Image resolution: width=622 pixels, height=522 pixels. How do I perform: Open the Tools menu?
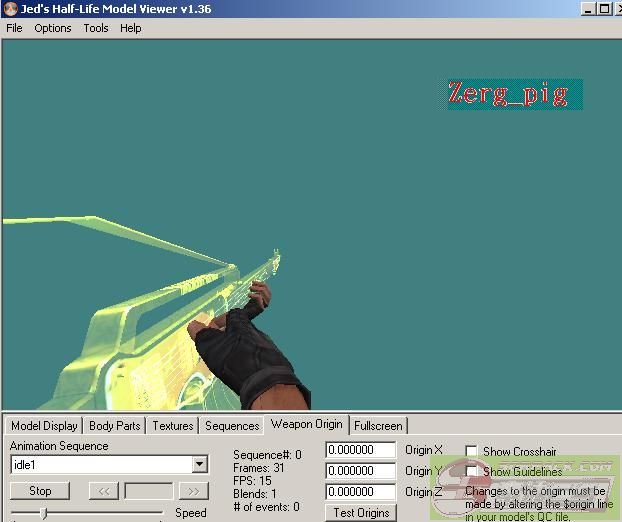[96, 28]
